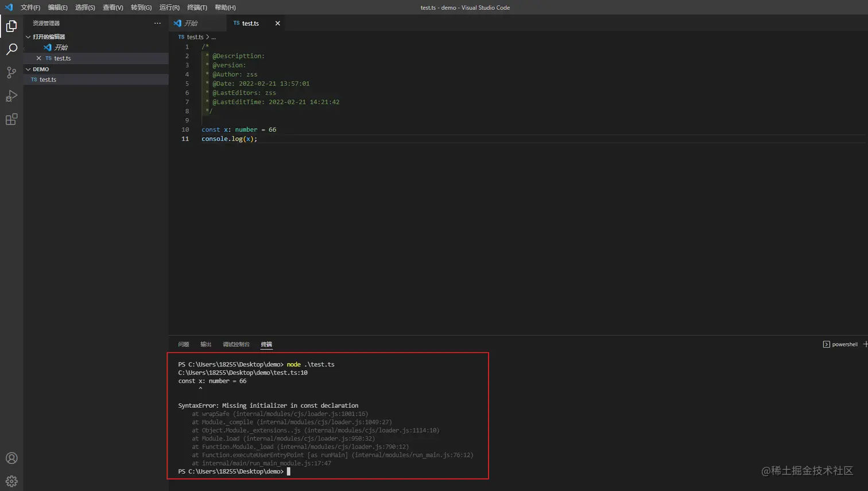The image size is (868, 491).
Task: Click the terminal prompt cursor at bottom
Action: 289,471
